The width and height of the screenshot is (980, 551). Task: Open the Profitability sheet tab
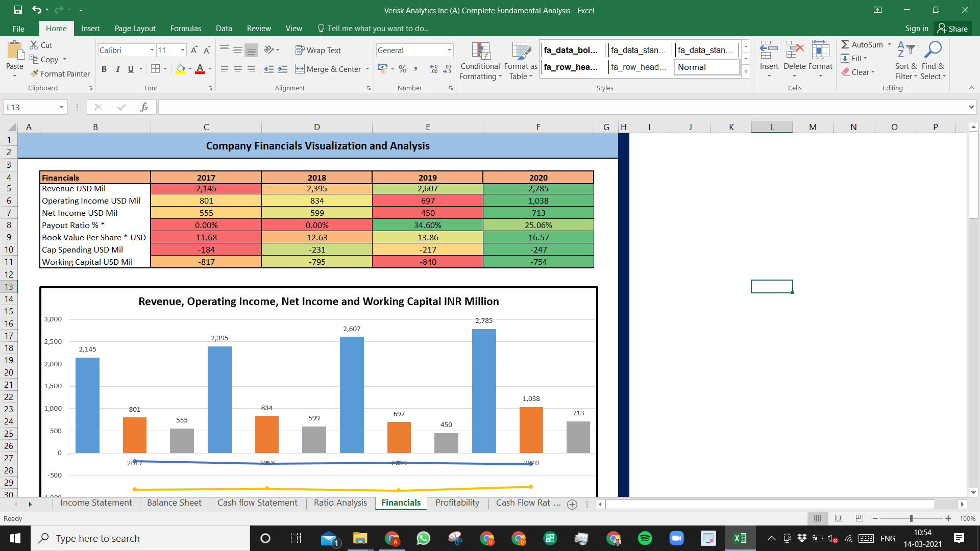(x=457, y=503)
